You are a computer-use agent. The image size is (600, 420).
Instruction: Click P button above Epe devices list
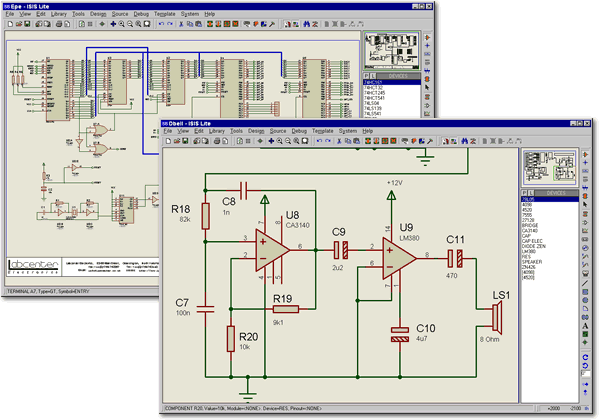pyautogui.click(x=367, y=76)
